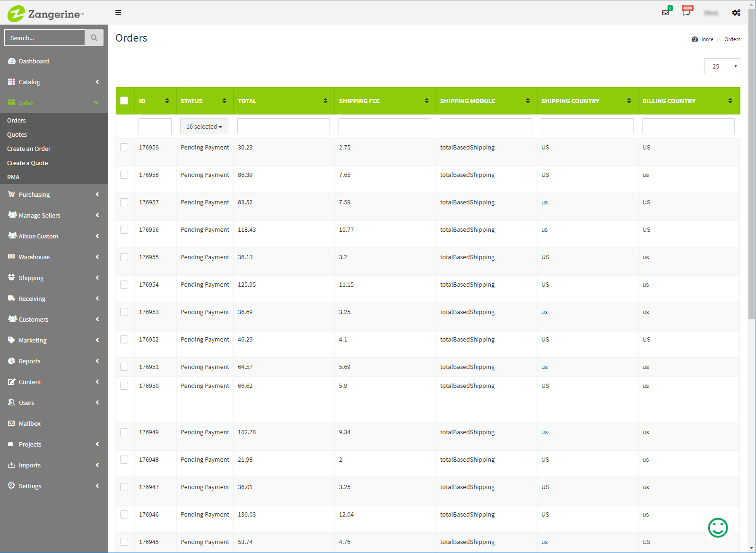The height and width of the screenshot is (553, 756).
Task: Click the Catalog grid icon
Action: (11, 82)
